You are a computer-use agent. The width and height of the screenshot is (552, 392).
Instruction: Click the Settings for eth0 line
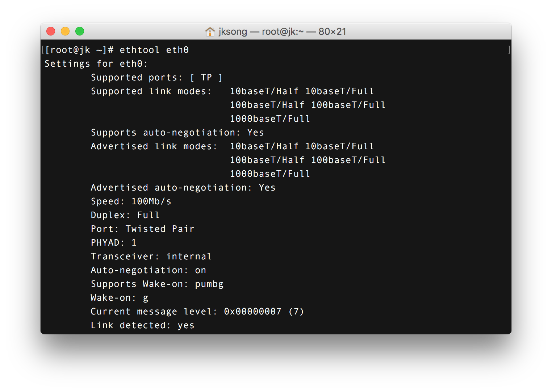pyautogui.click(x=96, y=64)
